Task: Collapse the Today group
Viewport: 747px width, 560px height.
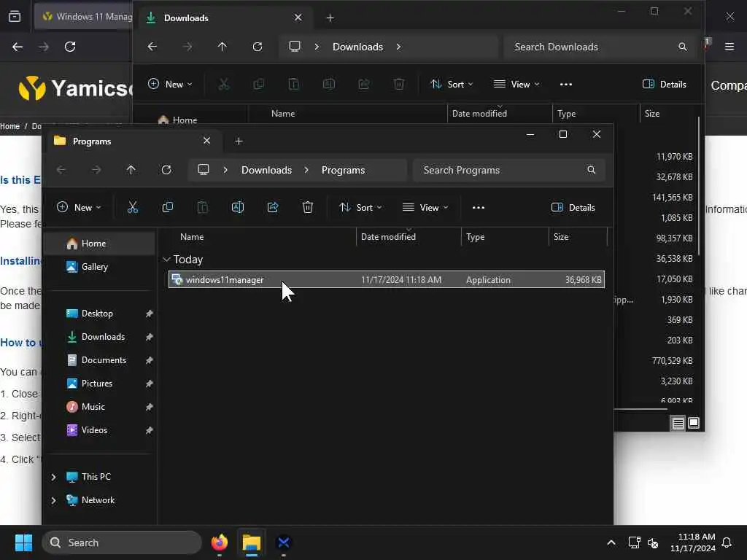Action: 166,260
